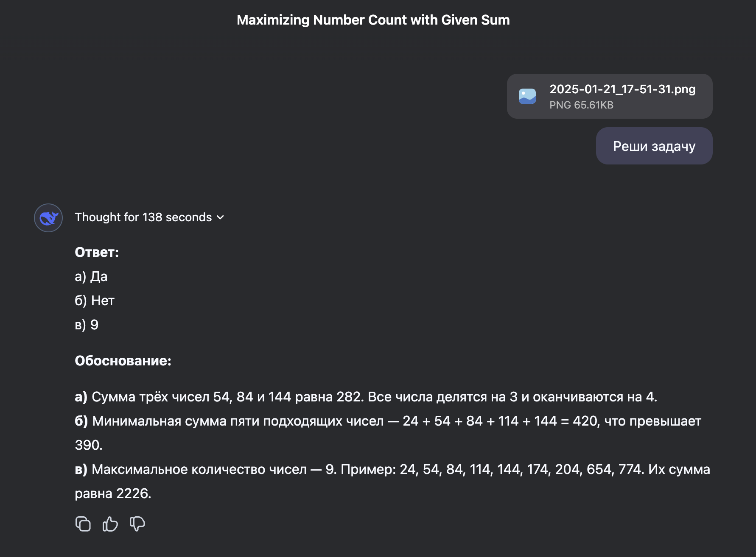Click the line with sum equal to 420

388,421
